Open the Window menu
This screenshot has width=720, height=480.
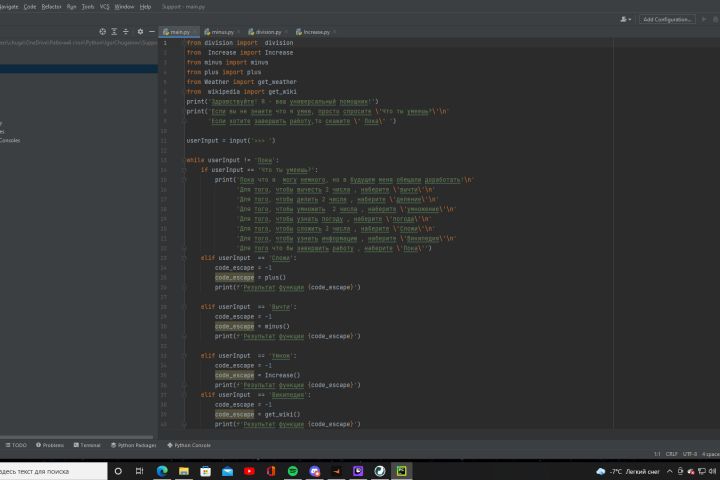[x=124, y=6]
